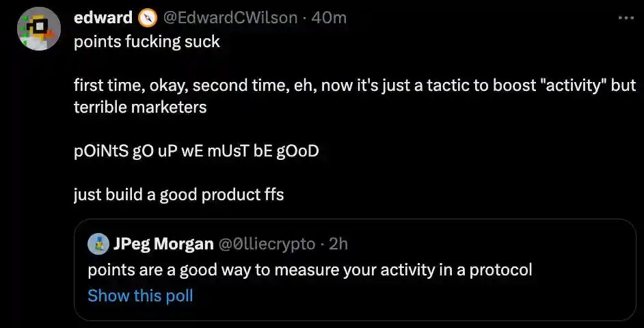The width and height of the screenshot is (644, 328).
Task: Click the verified badge beside edward
Action: 147,18
